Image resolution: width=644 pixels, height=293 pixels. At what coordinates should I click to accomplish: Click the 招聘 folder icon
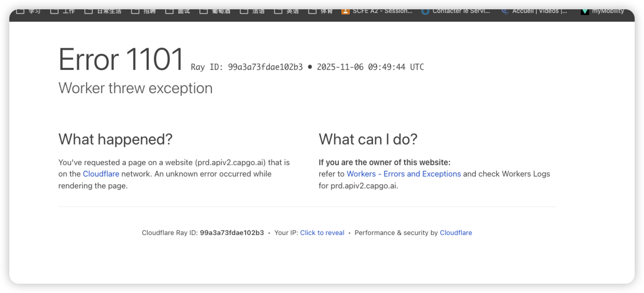point(135,11)
